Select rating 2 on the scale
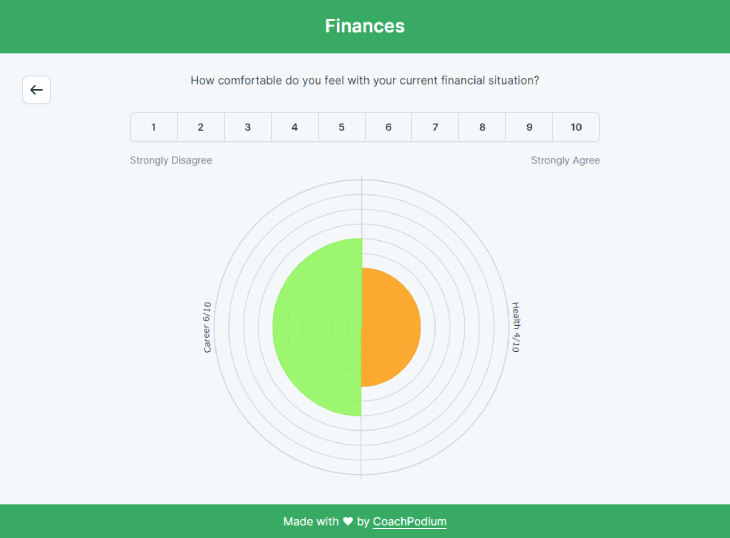 coord(201,127)
